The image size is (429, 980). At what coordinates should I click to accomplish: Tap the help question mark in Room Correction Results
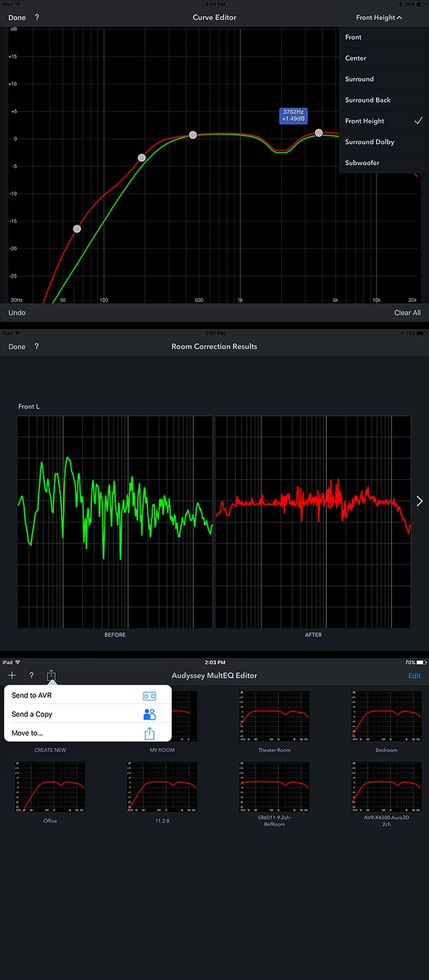(36, 347)
